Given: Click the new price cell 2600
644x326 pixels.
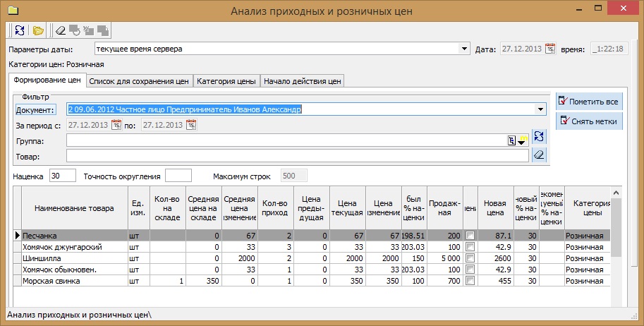Looking at the screenshot, I should pyautogui.click(x=495, y=258).
